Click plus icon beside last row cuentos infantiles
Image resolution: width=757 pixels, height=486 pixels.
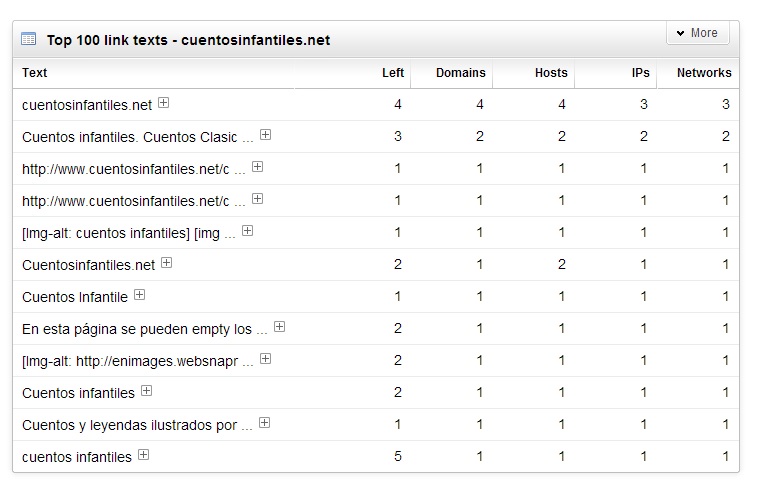(x=143, y=455)
